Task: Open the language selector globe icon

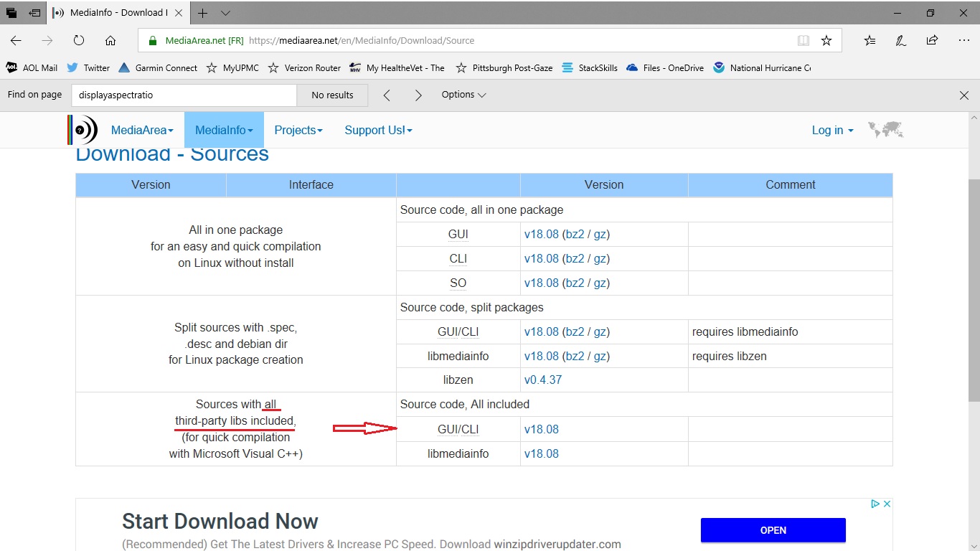Action: 886,130
